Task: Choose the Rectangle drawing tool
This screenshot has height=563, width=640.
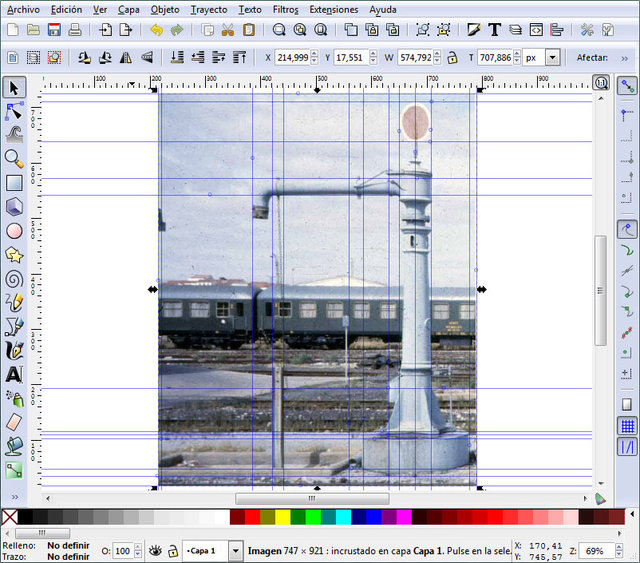Action: [x=14, y=183]
